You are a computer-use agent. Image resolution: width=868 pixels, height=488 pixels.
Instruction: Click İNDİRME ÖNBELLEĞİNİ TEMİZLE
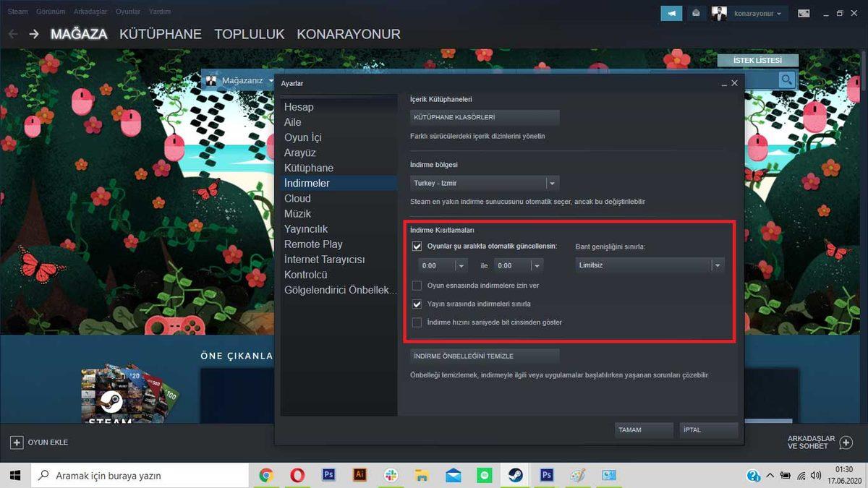(x=483, y=355)
